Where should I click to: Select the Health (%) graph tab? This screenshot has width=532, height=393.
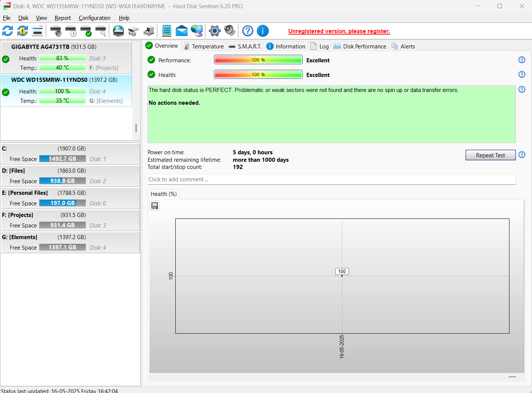pos(164,194)
